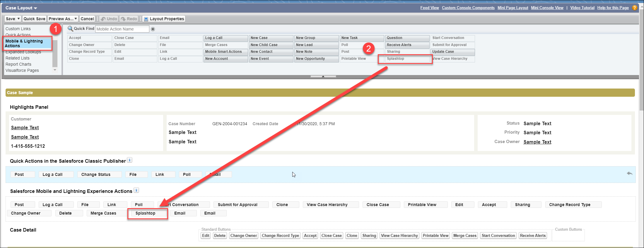Select Expanded Lookups palette category

(23, 52)
